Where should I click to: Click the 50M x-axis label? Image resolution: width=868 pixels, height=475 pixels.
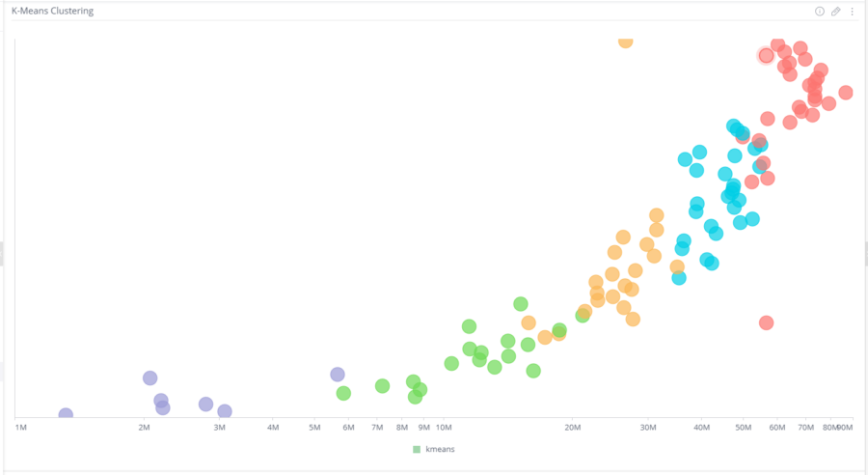pyautogui.click(x=743, y=426)
